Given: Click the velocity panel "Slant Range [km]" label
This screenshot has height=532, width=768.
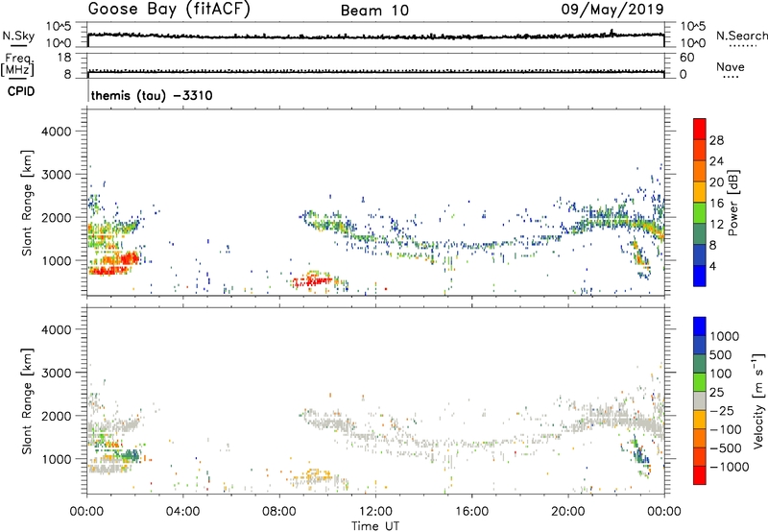Looking at the screenshot, I should (27, 400).
